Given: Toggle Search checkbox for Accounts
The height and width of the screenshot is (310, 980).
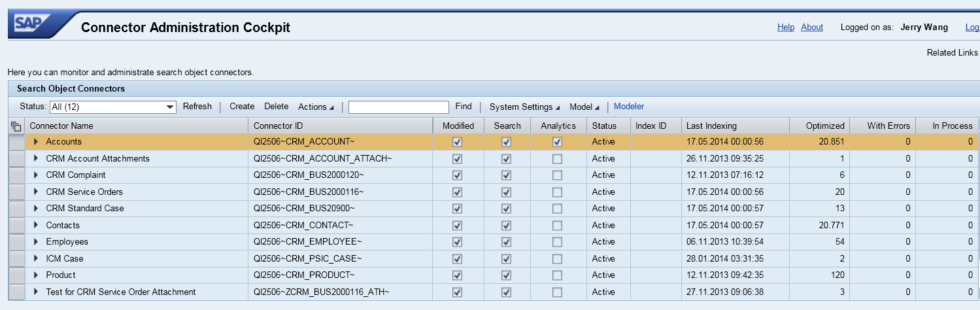Looking at the screenshot, I should [x=507, y=141].
